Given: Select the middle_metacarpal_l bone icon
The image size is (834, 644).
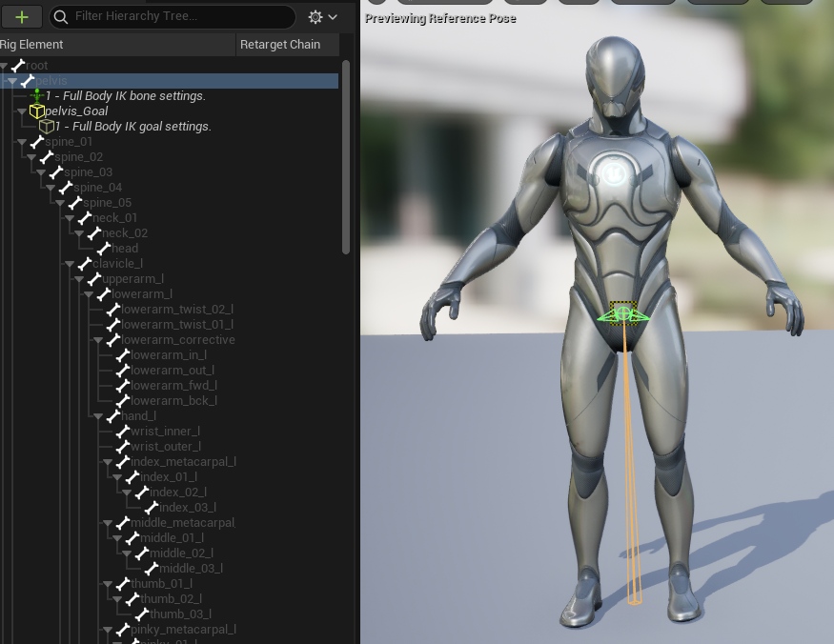Looking at the screenshot, I should pos(123,523).
